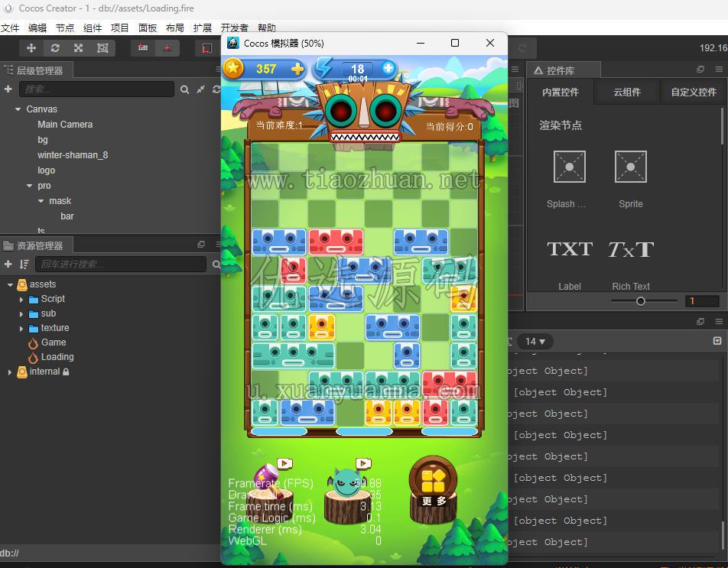Open console font size 14 dropdown
Screen dimensions: 728x568
(x=535, y=342)
